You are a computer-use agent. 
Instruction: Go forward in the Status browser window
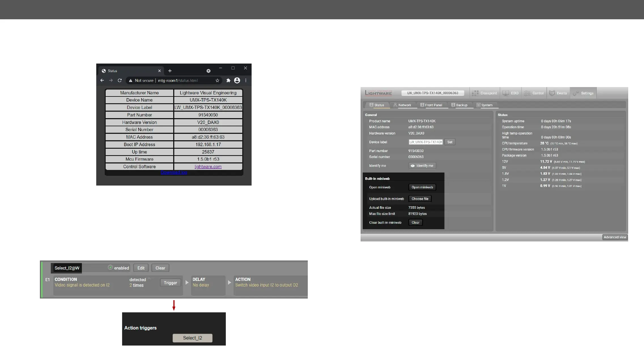tap(111, 81)
